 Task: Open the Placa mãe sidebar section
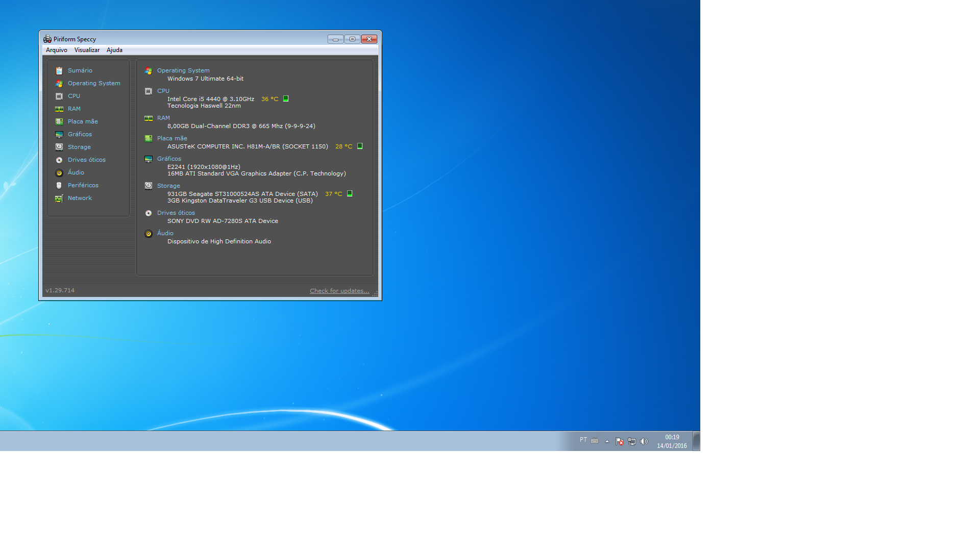pyautogui.click(x=83, y=121)
